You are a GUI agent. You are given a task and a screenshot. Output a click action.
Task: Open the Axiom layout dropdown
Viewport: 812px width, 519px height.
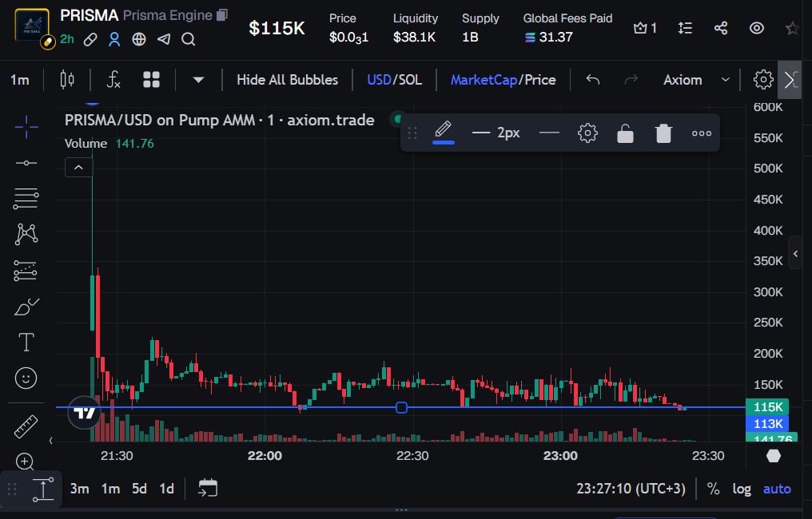click(x=697, y=80)
